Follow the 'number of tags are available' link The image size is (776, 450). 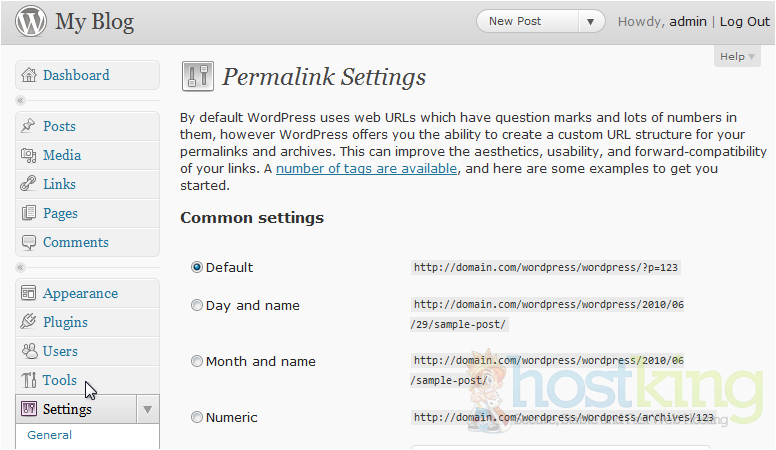click(x=367, y=168)
